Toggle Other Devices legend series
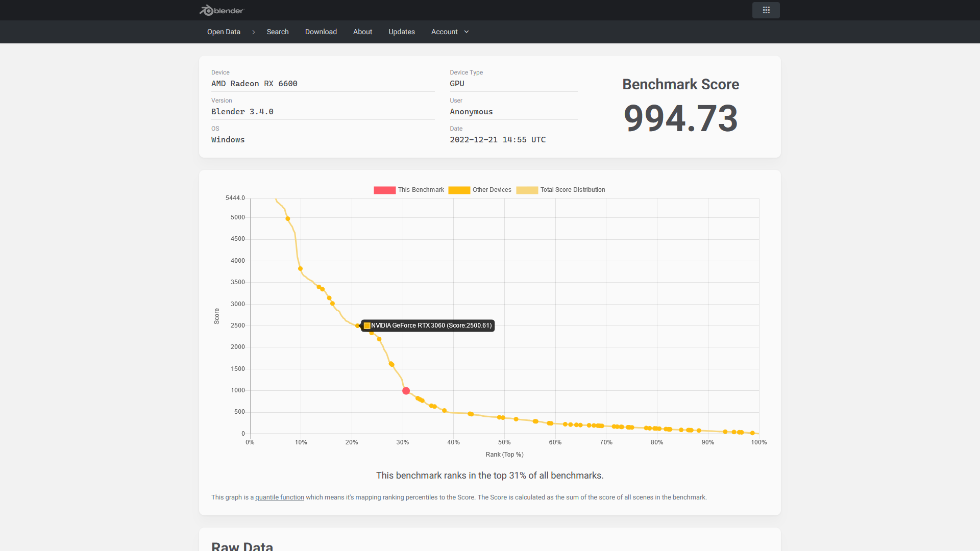 pos(492,190)
